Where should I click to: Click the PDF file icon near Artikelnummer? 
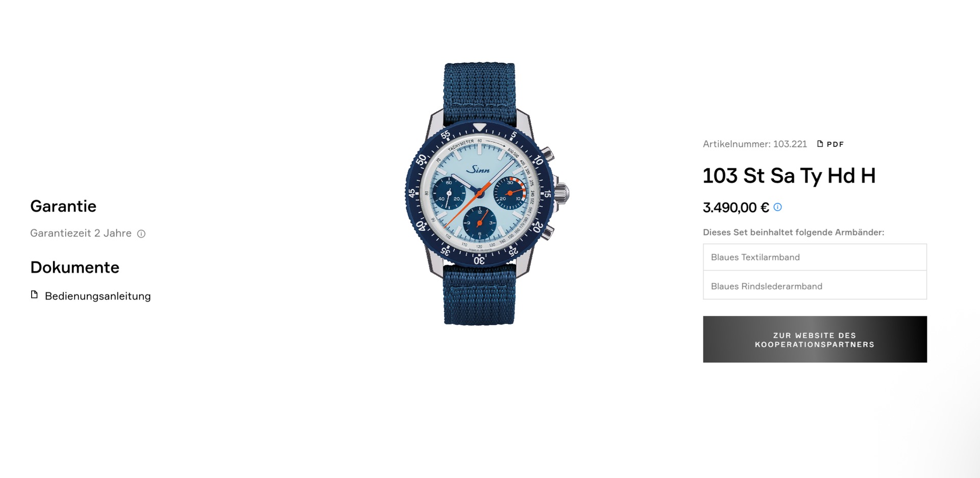(x=820, y=144)
